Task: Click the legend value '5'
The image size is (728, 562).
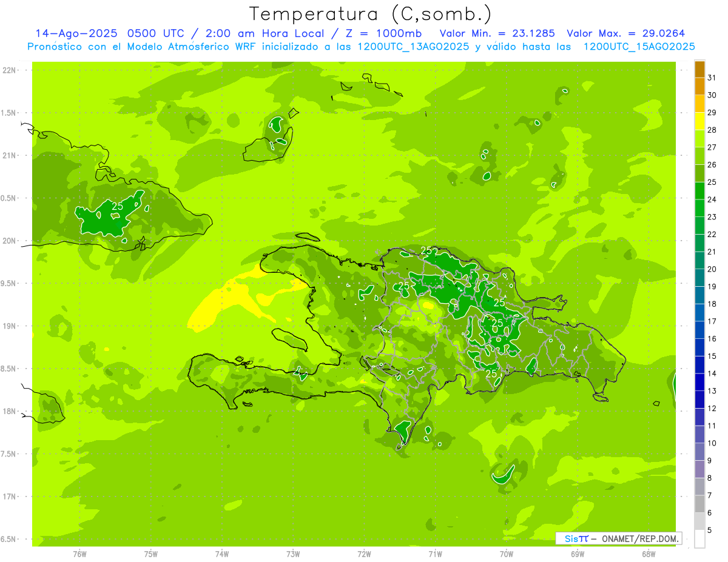Action: click(709, 530)
